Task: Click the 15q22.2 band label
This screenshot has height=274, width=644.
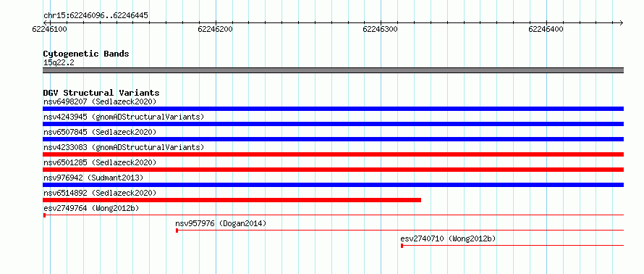Action: pyautogui.click(x=59, y=62)
